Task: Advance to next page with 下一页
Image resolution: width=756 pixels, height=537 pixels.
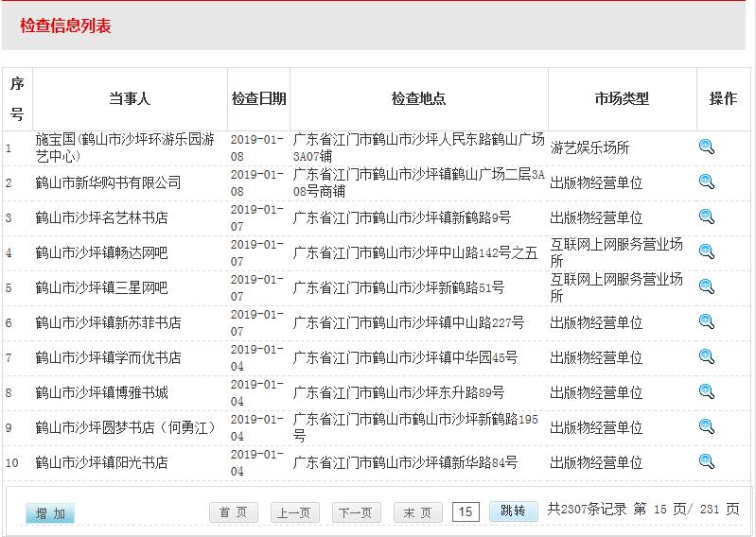Action: tap(356, 512)
